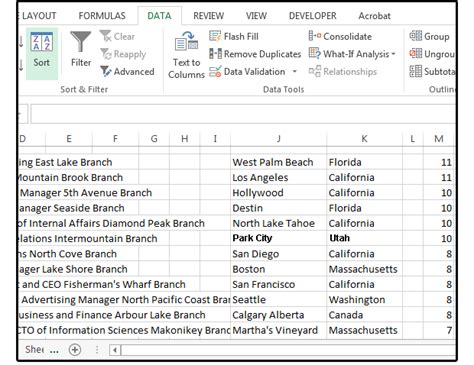
Task: Select the Massachusetts cell in the Boston row
Action: 364,269
